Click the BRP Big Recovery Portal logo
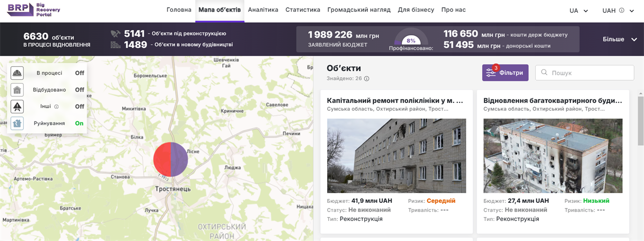This screenshot has width=644, height=241. 32,10
